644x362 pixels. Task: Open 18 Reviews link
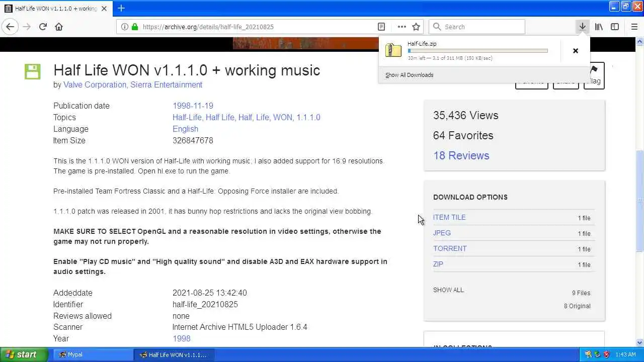[461, 155]
